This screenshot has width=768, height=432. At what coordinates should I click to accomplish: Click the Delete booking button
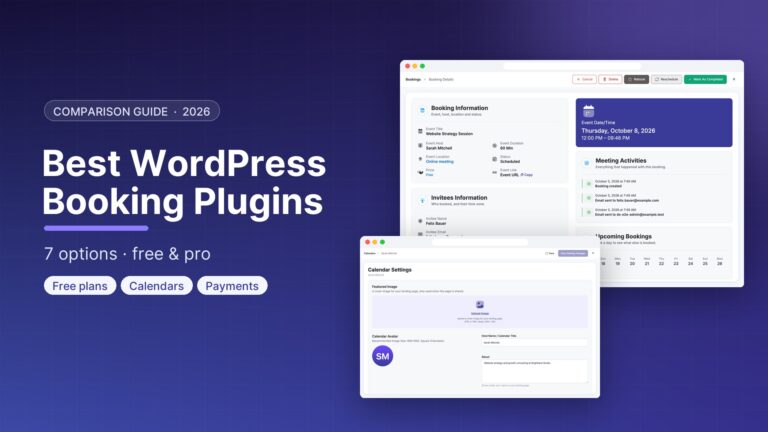[x=610, y=79]
